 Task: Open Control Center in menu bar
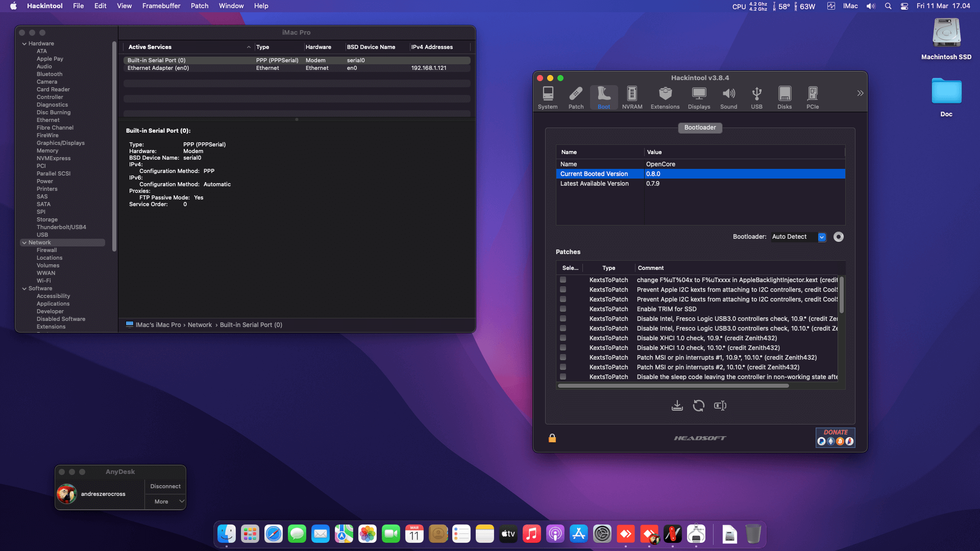tap(904, 6)
